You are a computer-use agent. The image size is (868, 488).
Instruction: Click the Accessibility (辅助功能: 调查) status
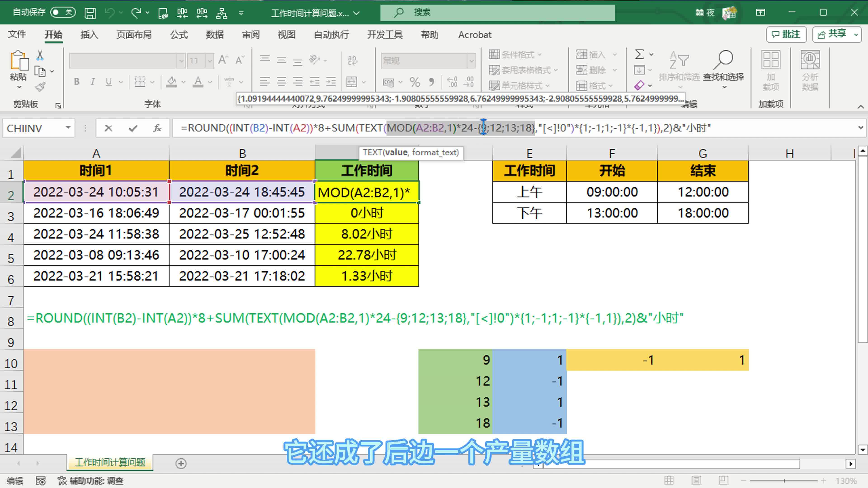[90, 481]
